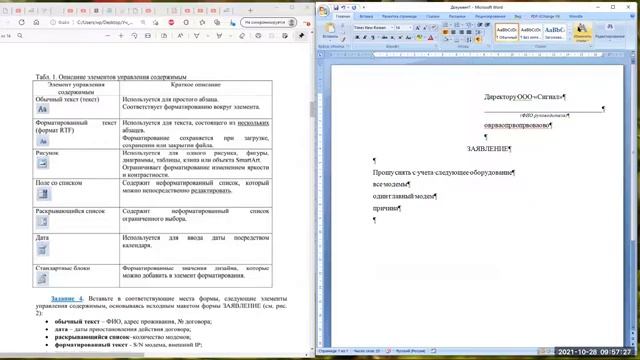Click the align right icon in Word

coord(461,32)
